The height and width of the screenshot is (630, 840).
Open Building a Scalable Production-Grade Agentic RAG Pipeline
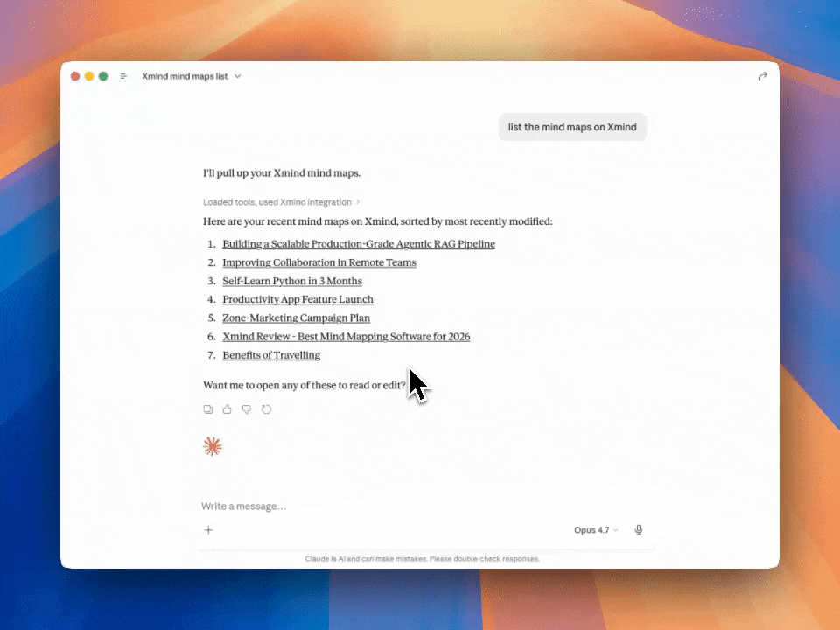tap(359, 244)
